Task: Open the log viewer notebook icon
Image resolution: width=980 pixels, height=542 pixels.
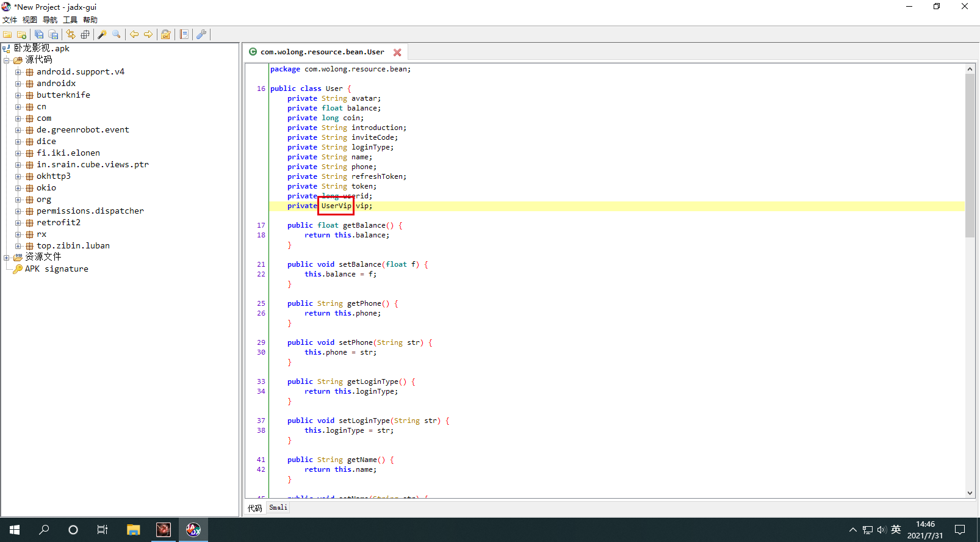Action: (184, 35)
